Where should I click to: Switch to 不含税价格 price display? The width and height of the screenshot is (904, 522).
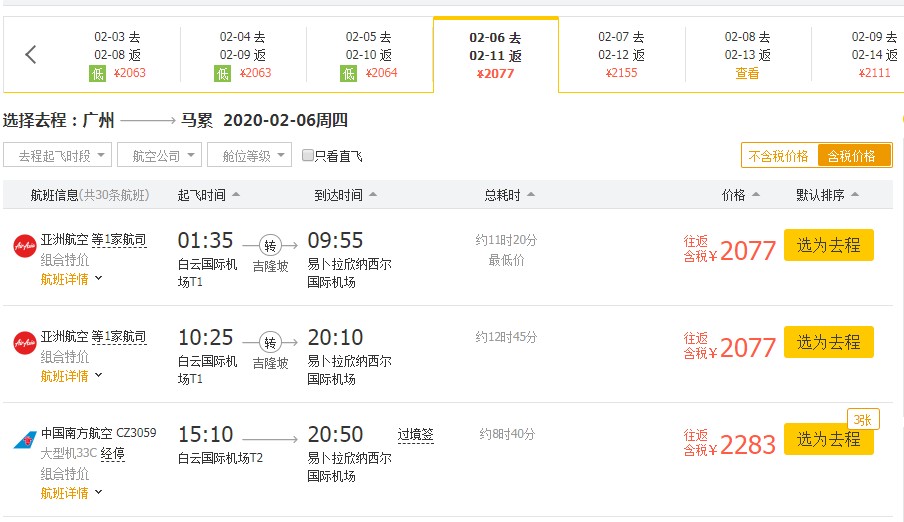[x=779, y=156]
